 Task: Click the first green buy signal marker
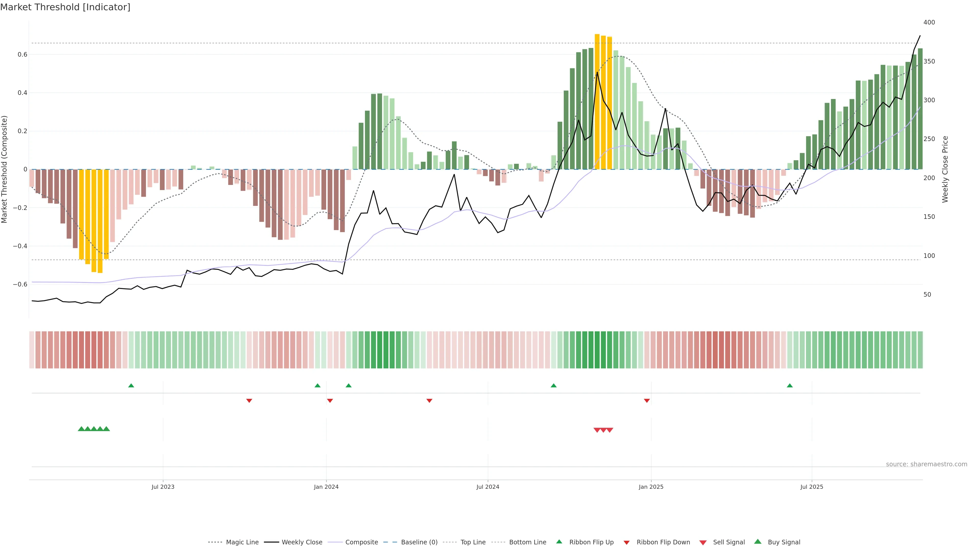coord(81,429)
